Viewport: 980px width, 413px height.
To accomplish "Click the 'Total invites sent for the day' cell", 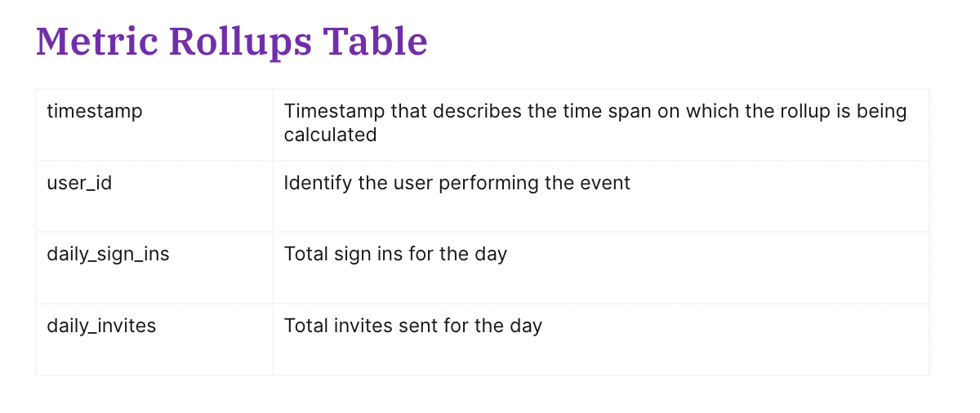I will coord(601,340).
